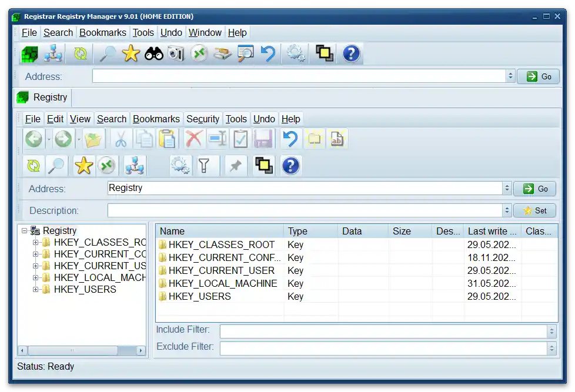The image size is (575, 392).
Task: Select HKEY_CLASSES_ROOT row in the list
Action: tap(356, 244)
